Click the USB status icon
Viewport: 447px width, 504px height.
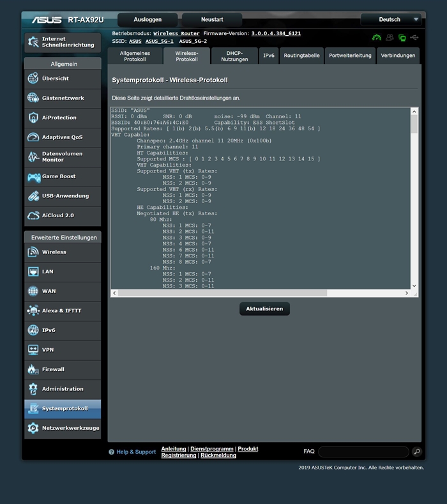[414, 38]
